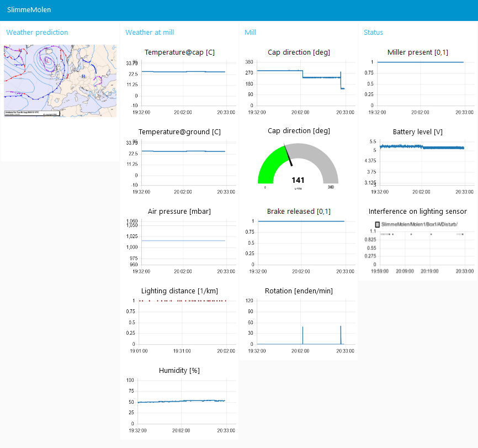Click the SlimmeMolen title in header bar
This screenshot has height=448, width=478.
(x=29, y=10)
